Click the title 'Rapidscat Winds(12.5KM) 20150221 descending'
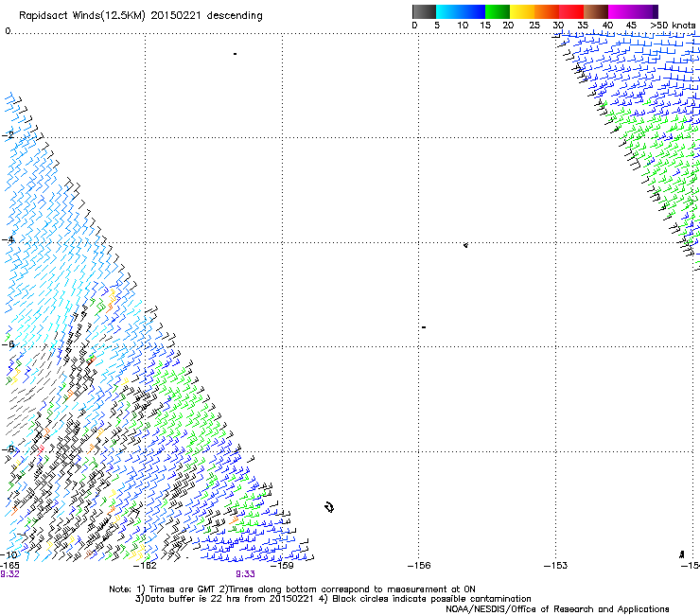Screen dimensions: 700x615 (x=141, y=16)
